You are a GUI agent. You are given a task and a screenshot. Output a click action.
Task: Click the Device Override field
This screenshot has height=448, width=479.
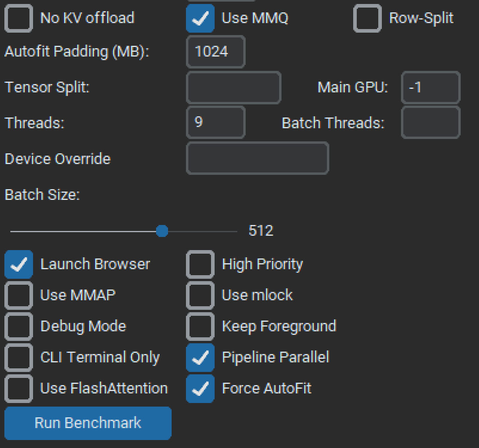[257, 158]
